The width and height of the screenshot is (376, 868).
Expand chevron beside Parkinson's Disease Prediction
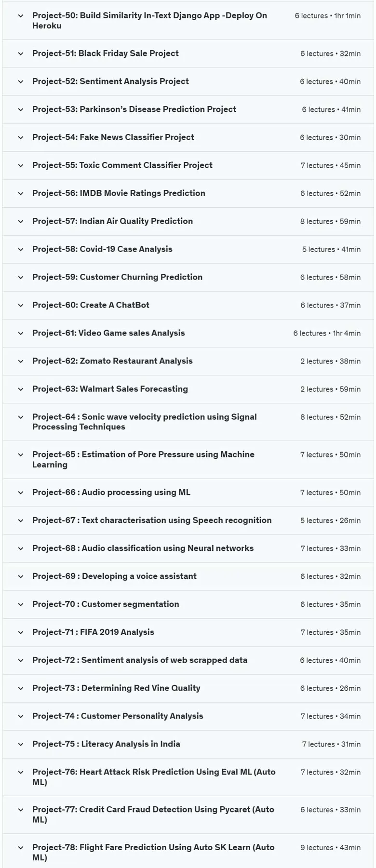tap(21, 109)
